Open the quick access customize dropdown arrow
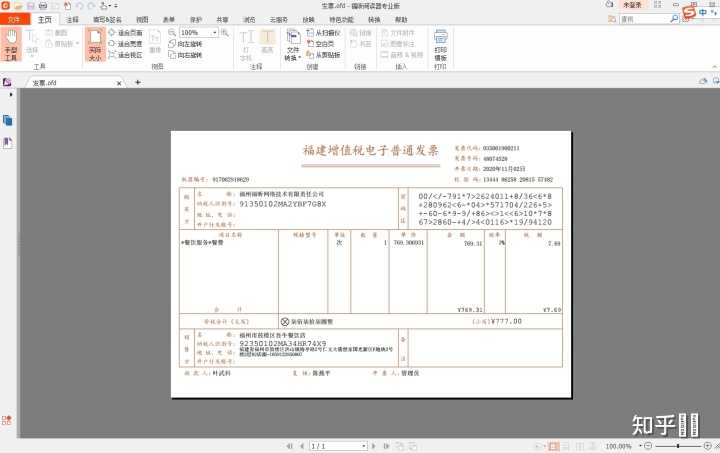 pyautogui.click(x=116, y=6)
